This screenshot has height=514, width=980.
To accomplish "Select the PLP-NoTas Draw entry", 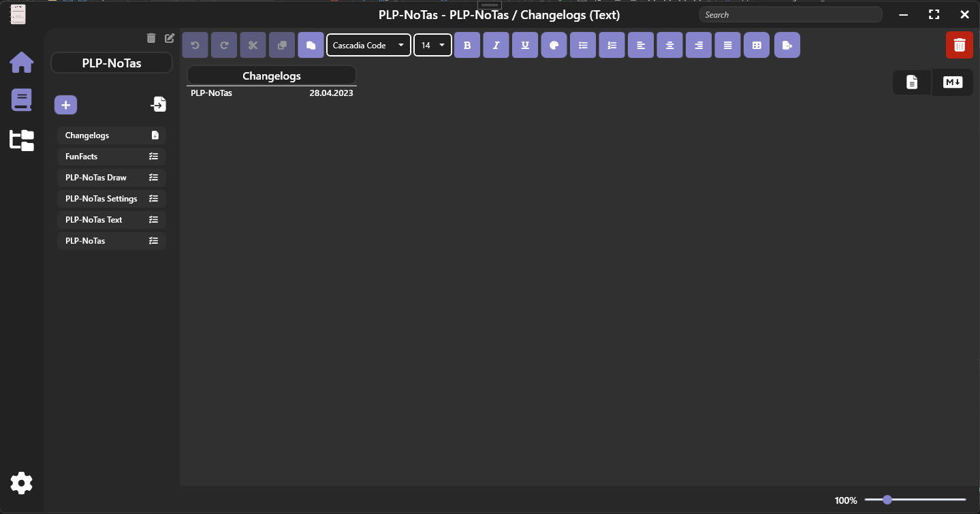I will (111, 177).
